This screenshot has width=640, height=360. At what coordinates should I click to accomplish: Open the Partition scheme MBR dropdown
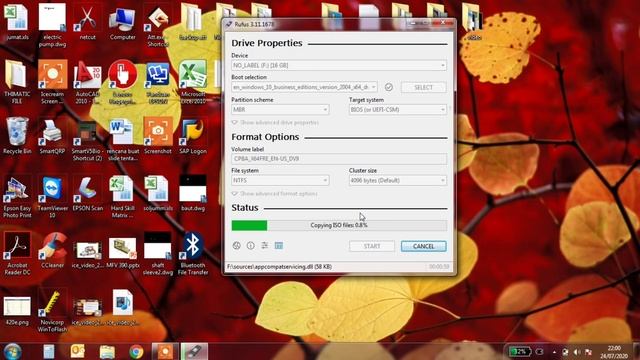click(280, 109)
